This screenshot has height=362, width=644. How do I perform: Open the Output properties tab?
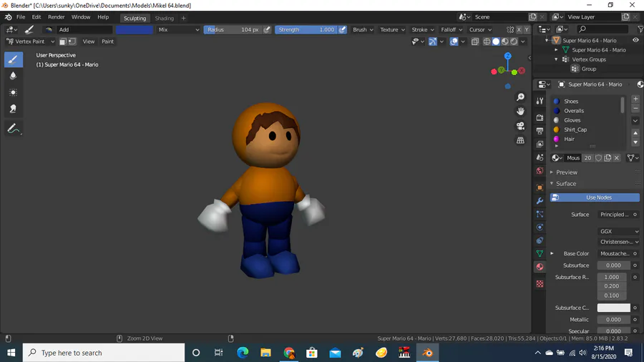(x=540, y=131)
